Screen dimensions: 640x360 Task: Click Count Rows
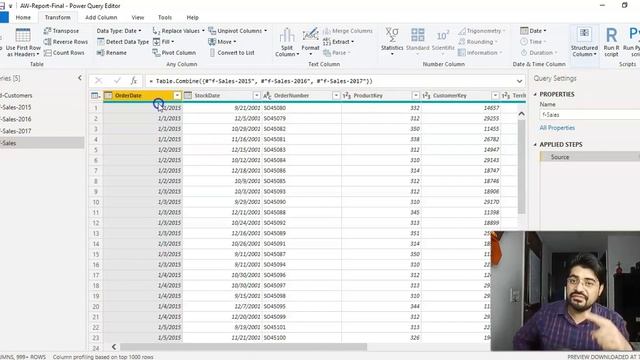64,53
